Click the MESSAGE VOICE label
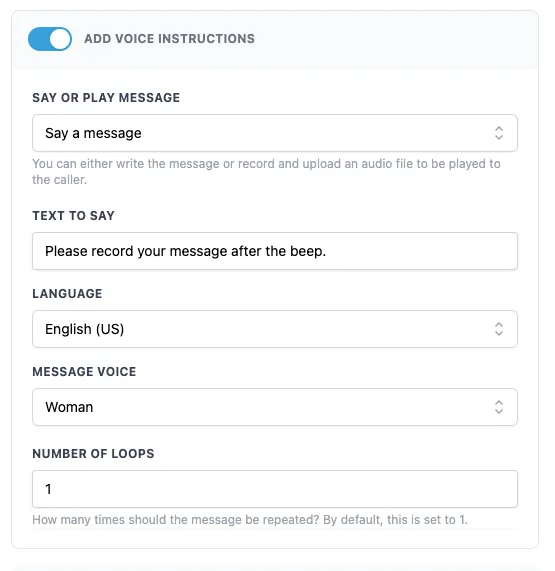 [x=84, y=371]
